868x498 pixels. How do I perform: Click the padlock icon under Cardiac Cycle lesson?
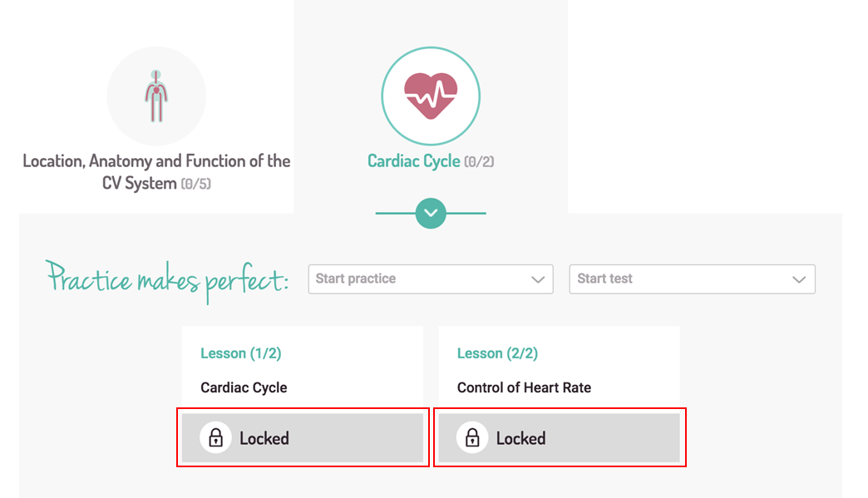215,437
